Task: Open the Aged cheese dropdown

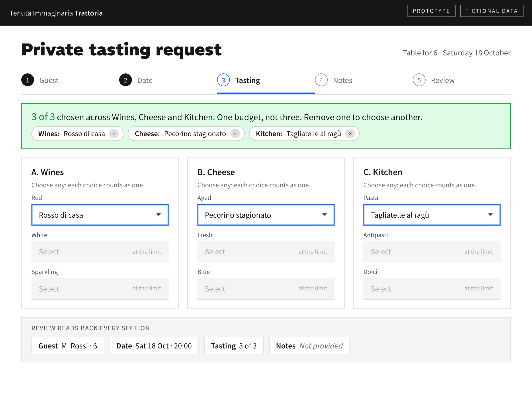Action: pos(266,215)
